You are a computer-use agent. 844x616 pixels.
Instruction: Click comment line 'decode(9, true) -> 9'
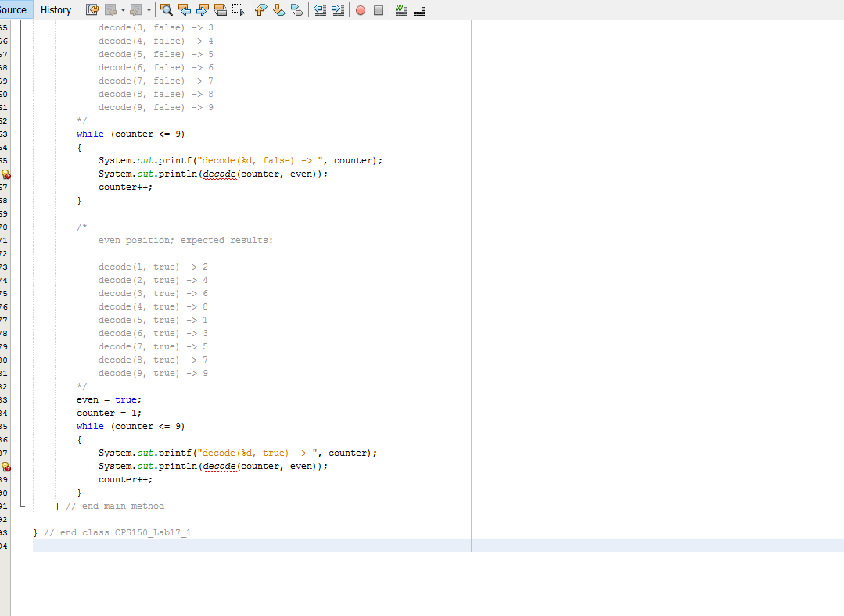(x=153, y=374)
